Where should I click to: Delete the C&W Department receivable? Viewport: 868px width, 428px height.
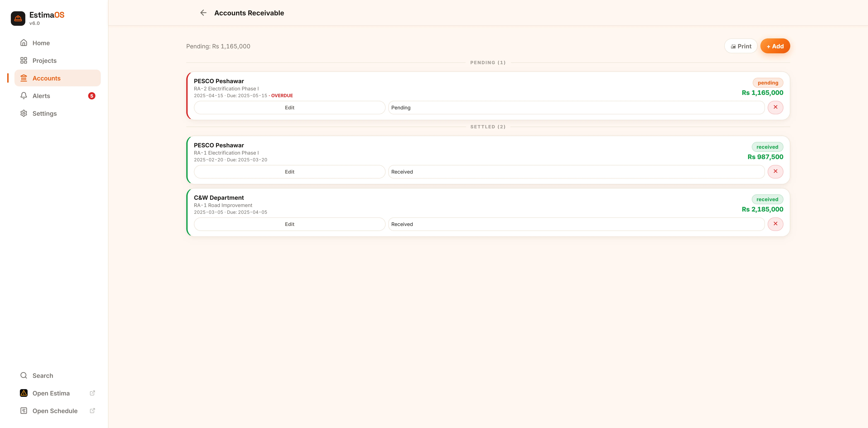coord(775,224)
